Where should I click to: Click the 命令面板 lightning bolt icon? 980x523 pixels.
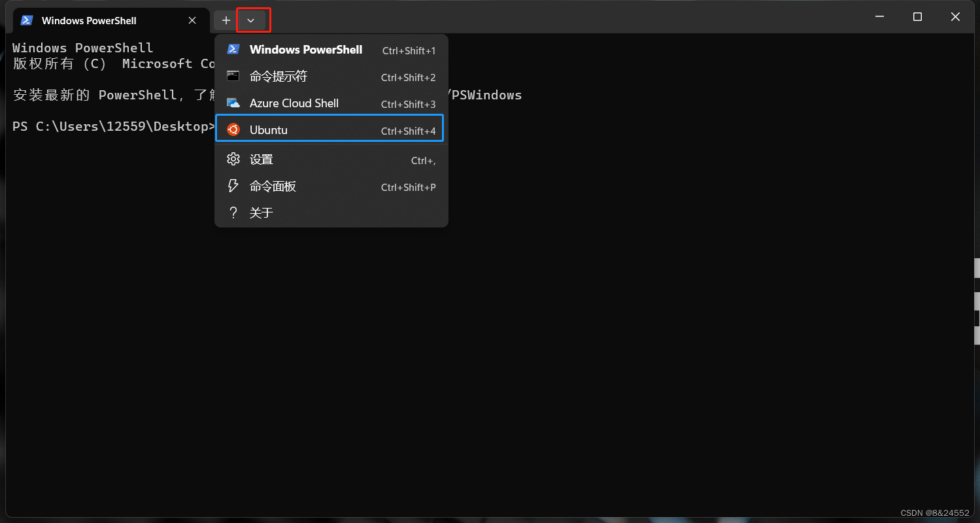(233, 186)
